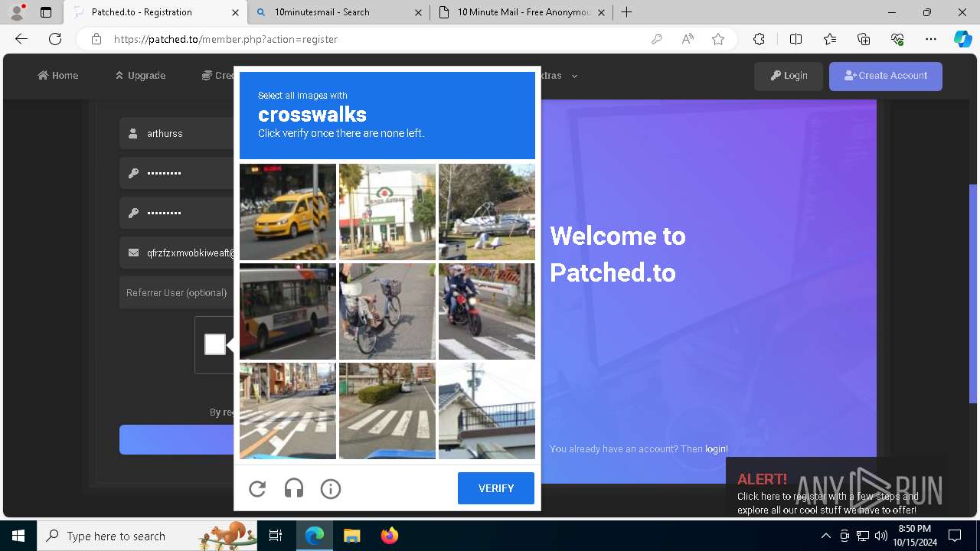Open Microsoft Edge from taskbar
Image resolution: width=980 pixels, height=551 pixels.
pos(315,536)
